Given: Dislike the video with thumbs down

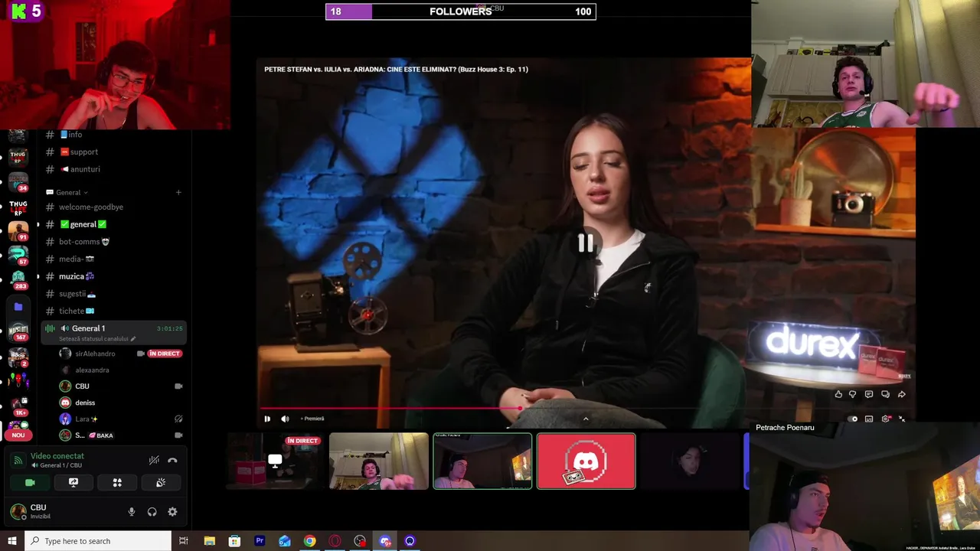Looking at the screenshot, I should 853,395.
